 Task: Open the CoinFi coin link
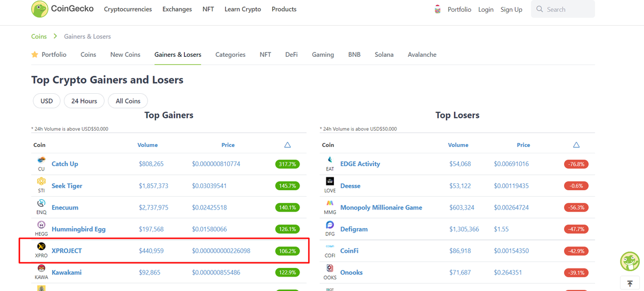(x=349, y=251)
